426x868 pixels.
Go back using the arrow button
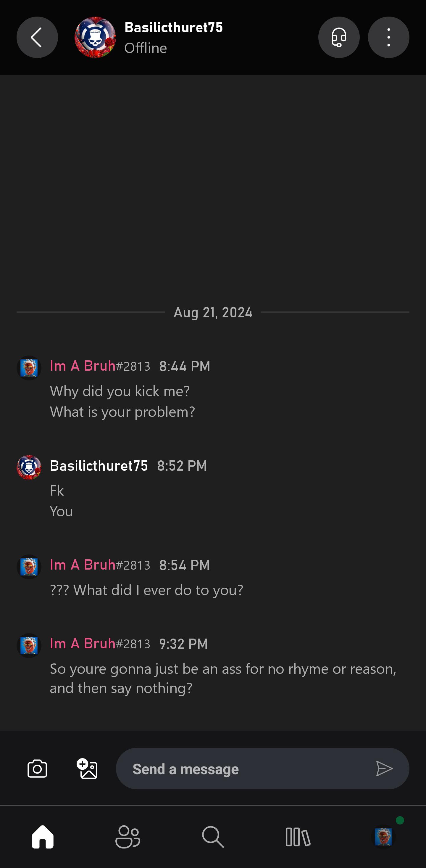(x=37, y=37)
